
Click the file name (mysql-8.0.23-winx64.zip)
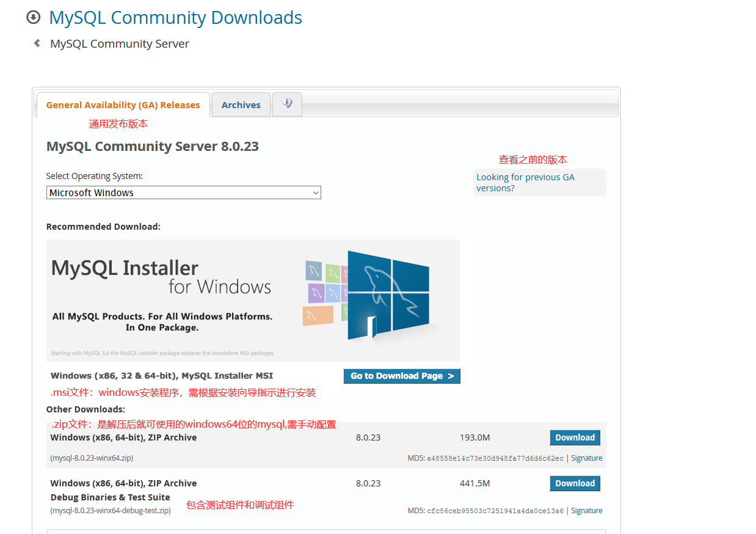(x=92, y=458)
